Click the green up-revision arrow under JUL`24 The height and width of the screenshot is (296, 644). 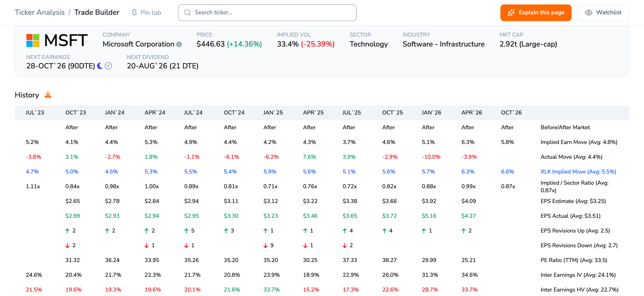(186, 230)
